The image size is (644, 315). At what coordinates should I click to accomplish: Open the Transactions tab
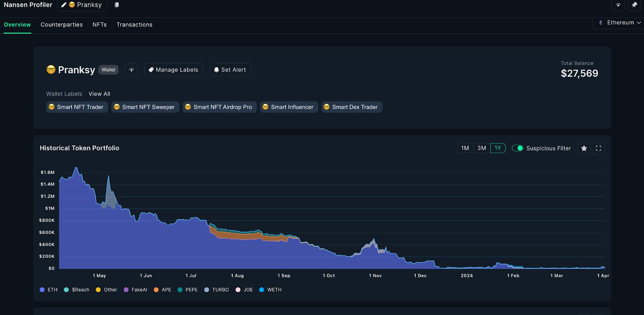pyautogui.click(x=134, y=25)
